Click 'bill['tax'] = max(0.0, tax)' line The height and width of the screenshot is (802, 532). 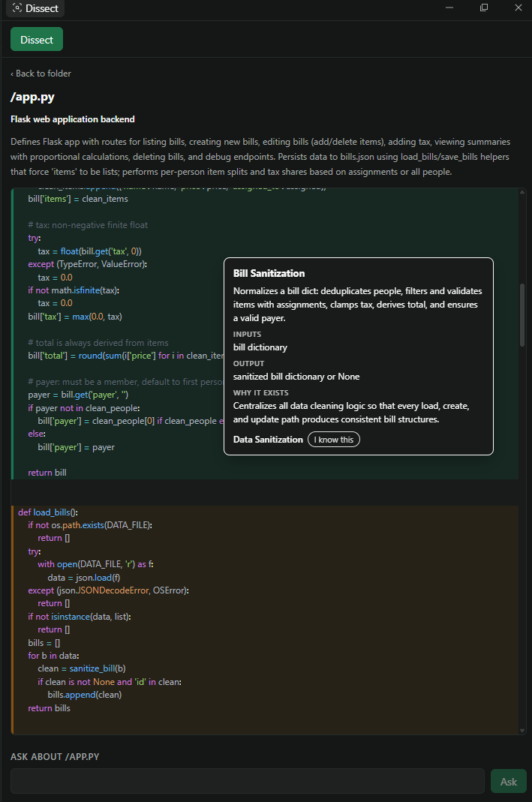click(x=75, y=317)
